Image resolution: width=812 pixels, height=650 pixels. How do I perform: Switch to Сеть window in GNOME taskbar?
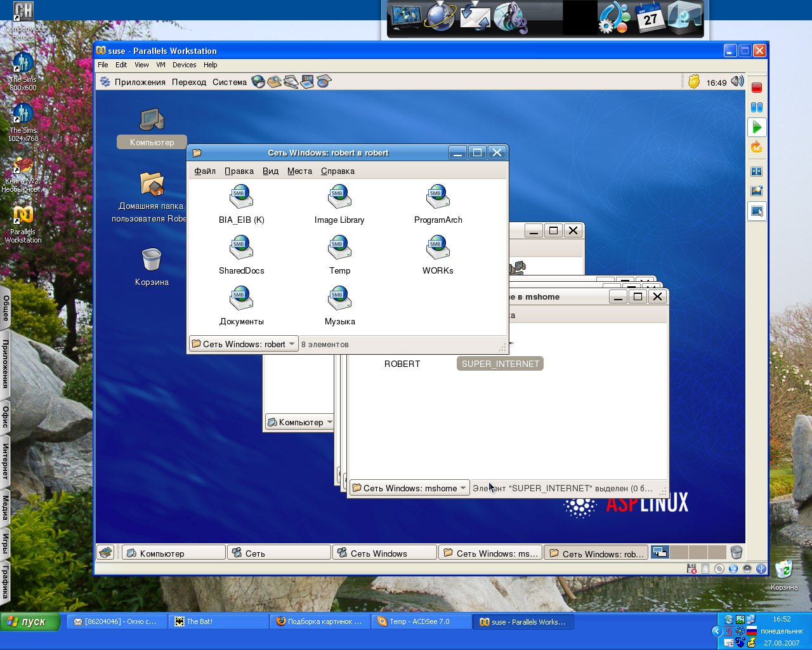[x=280, y=553]
